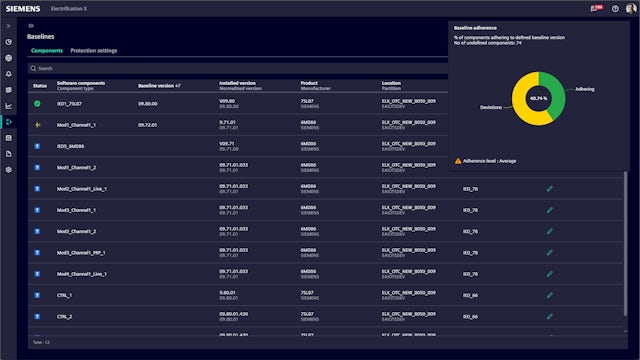Edit baseline for Mod3_Channel1_1 row
The image size is (640, 360).
[550, 210]
